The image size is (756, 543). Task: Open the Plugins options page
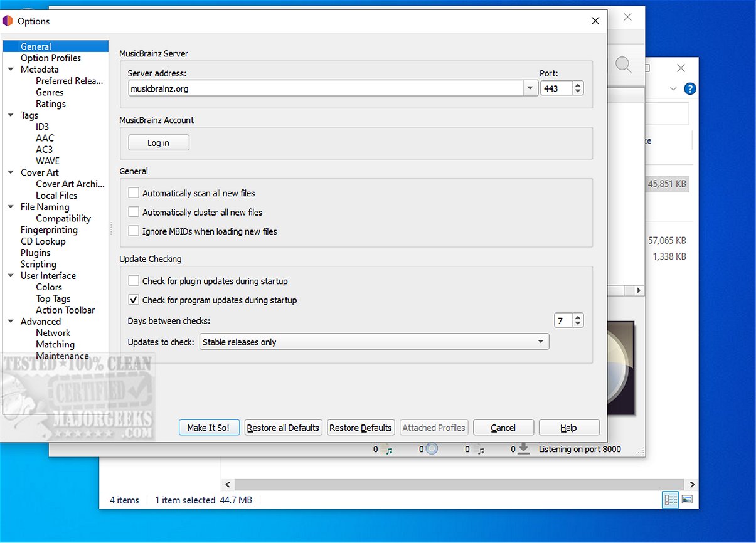pos(35,253)
